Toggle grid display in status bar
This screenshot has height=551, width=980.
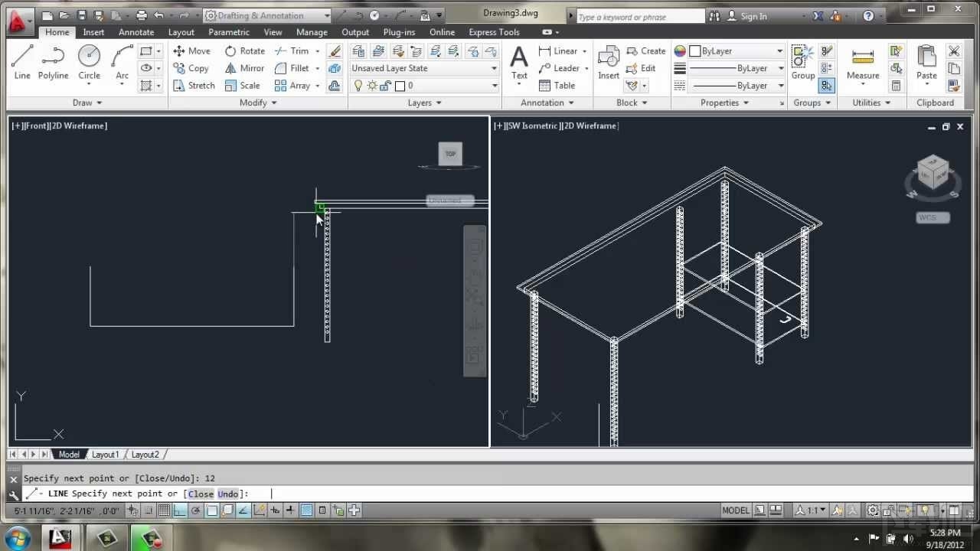[165, 510]
